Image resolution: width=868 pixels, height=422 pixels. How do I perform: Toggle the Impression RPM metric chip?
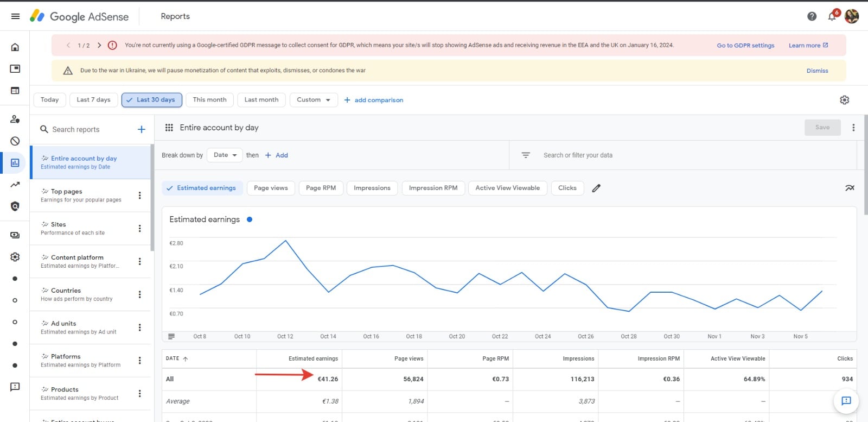click(433, 188)
